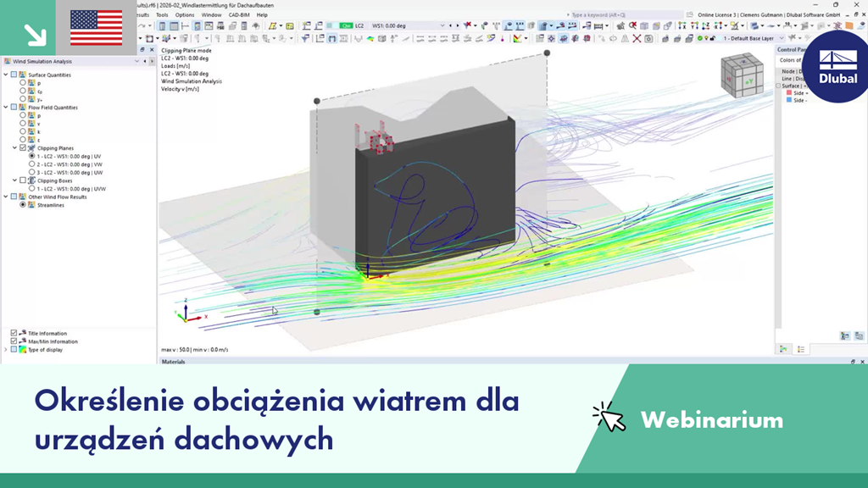This screenshot has width=868, height=488.
Task: Click the yellow parallelogram surface icon
Action: pyautogui.click(x=272, y=26)
